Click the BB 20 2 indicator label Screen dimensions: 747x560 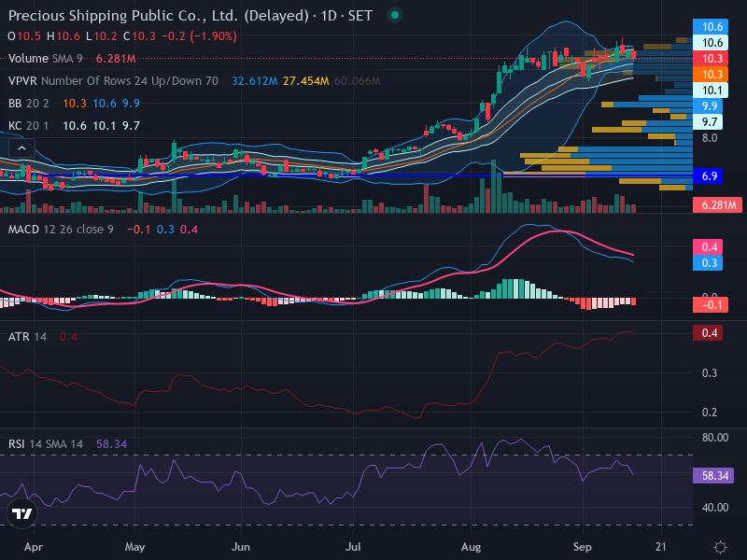tap(28, 104)
